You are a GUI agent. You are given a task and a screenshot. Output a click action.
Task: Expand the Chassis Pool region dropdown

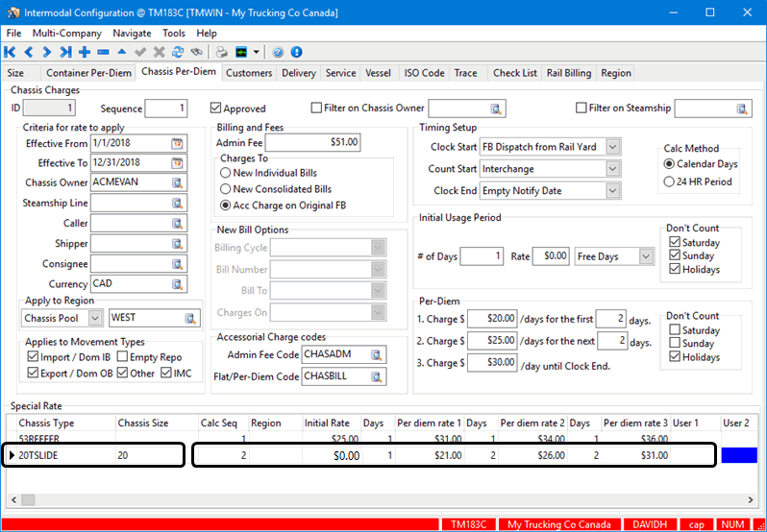(94, 318)
